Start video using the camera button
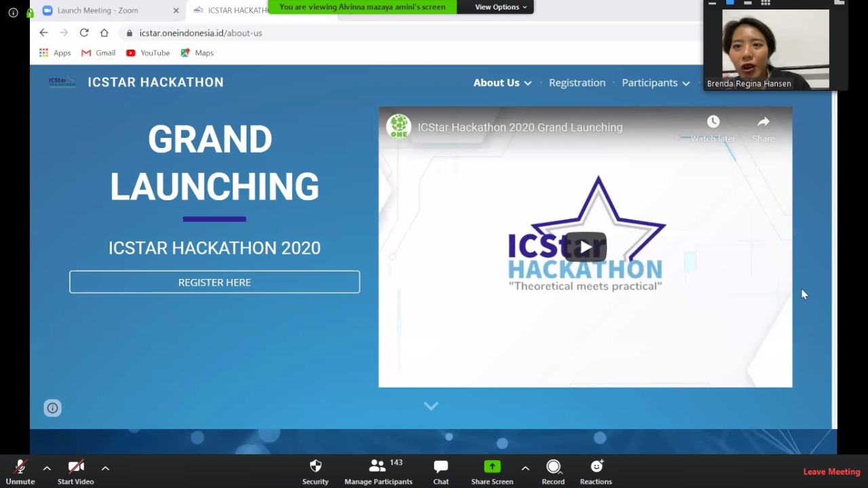 click(x=75, y=471)
